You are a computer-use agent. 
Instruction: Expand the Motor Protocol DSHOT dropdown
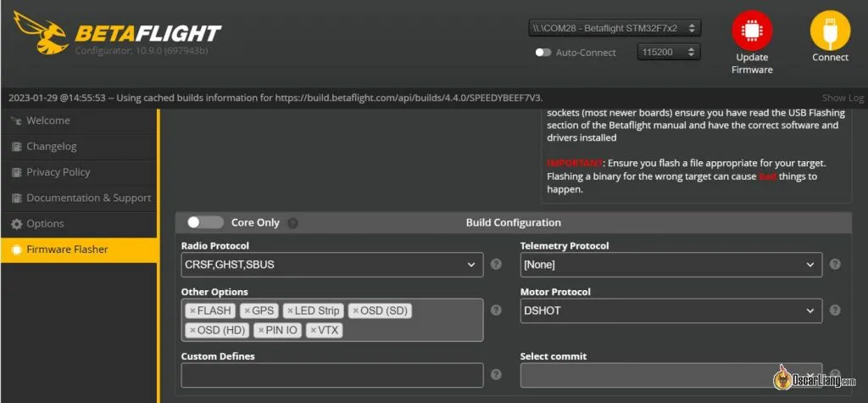pos(671,311)
